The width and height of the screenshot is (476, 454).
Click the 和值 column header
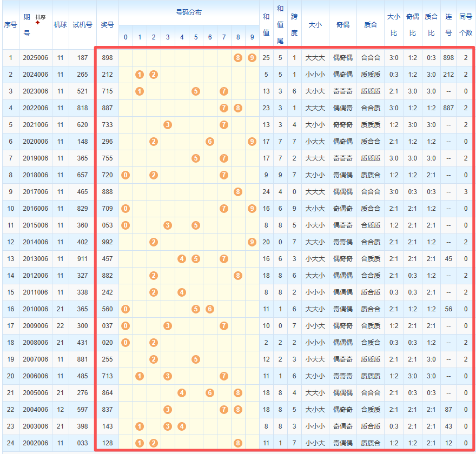point(266,25)
